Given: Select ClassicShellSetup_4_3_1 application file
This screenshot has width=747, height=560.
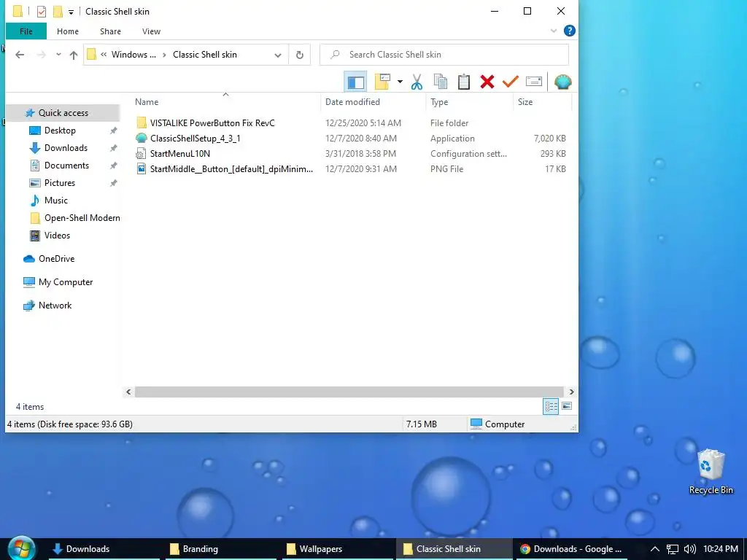Looking at the screenshot, I should point(196,138).
